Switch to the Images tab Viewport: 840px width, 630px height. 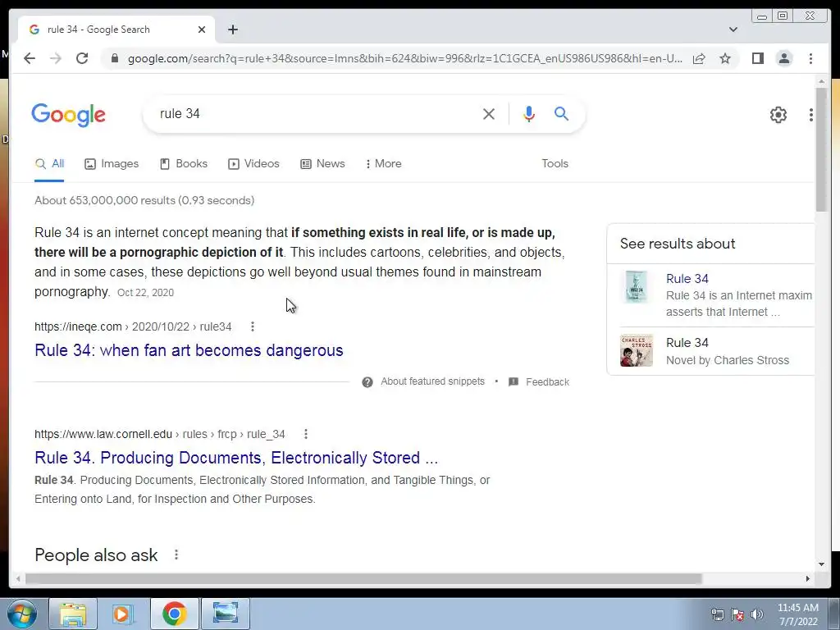[112, 164]
